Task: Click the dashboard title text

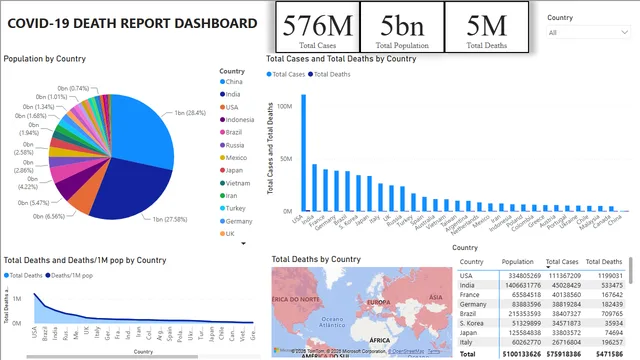Action: 132,23
